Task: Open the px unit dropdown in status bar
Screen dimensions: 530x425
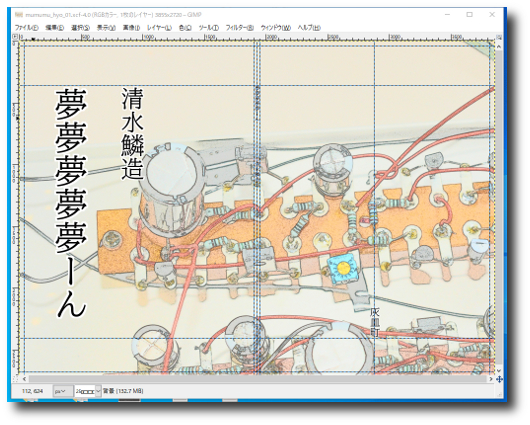Action: point(63,391)
